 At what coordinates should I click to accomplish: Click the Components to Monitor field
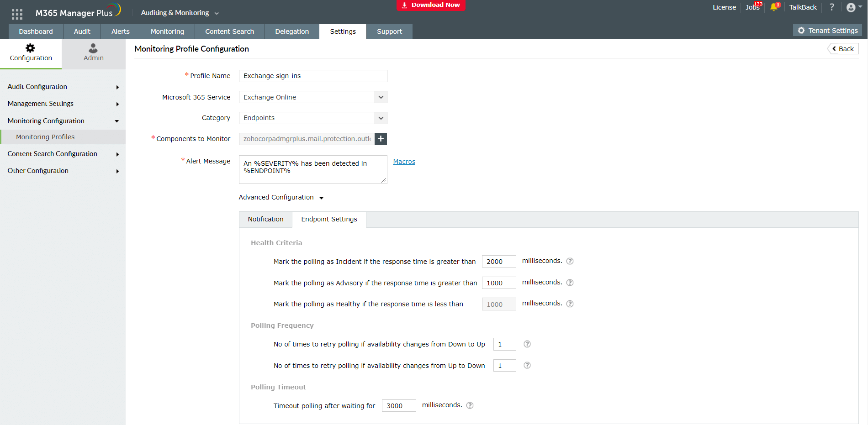[307, 139]
